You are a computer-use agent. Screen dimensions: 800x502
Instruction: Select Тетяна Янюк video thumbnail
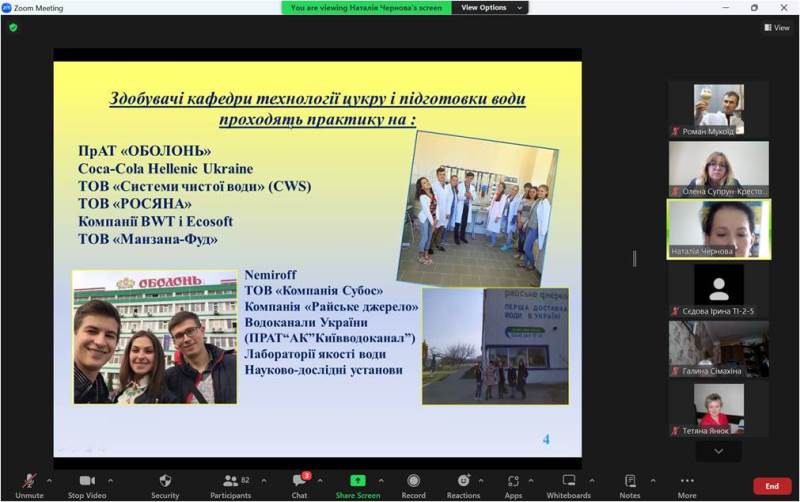coord(719,410)
